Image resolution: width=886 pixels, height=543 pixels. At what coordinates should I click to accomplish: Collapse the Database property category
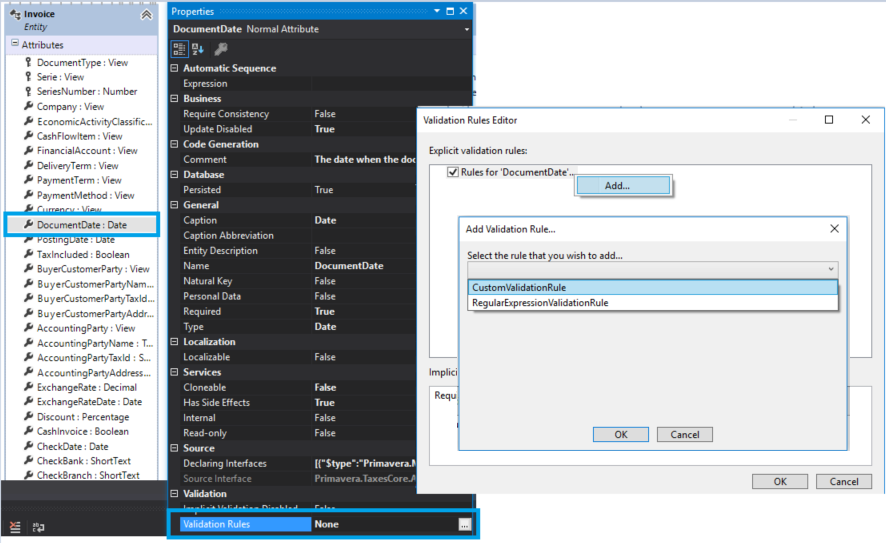pyautogui.click(x=175, y=175)
